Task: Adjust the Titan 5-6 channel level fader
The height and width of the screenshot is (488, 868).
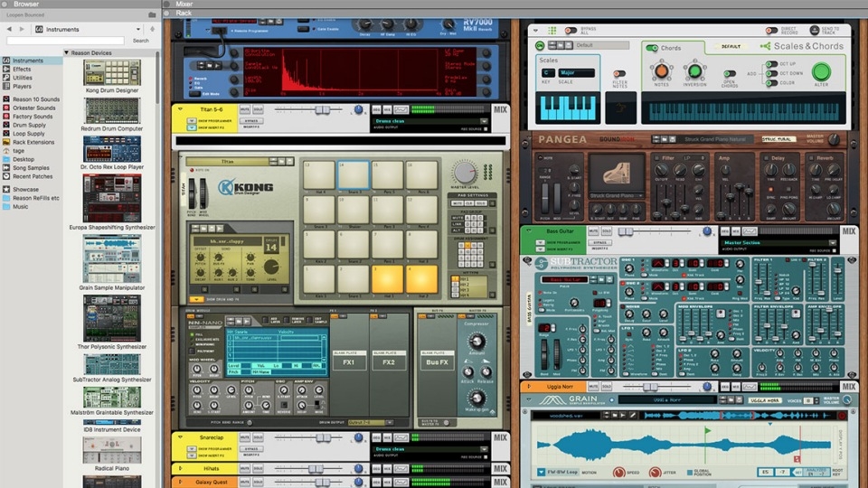Action: point(323,109)
